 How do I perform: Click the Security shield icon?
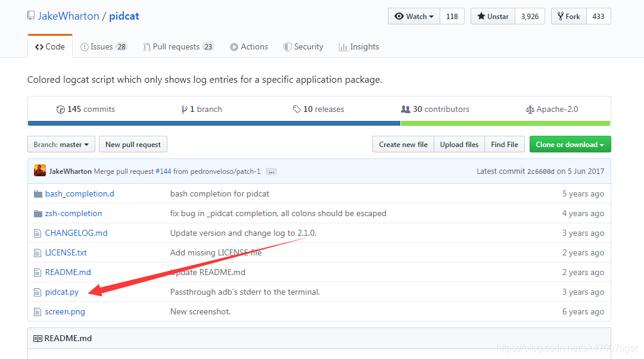[x=288, y=47]
